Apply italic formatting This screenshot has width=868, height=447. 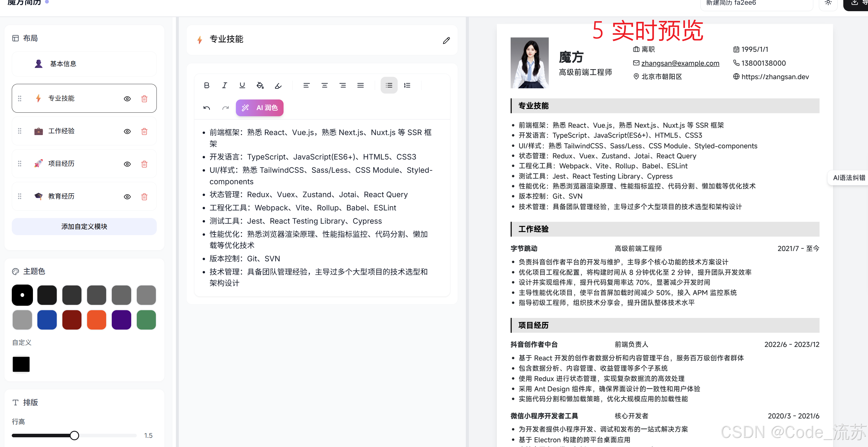224,85
